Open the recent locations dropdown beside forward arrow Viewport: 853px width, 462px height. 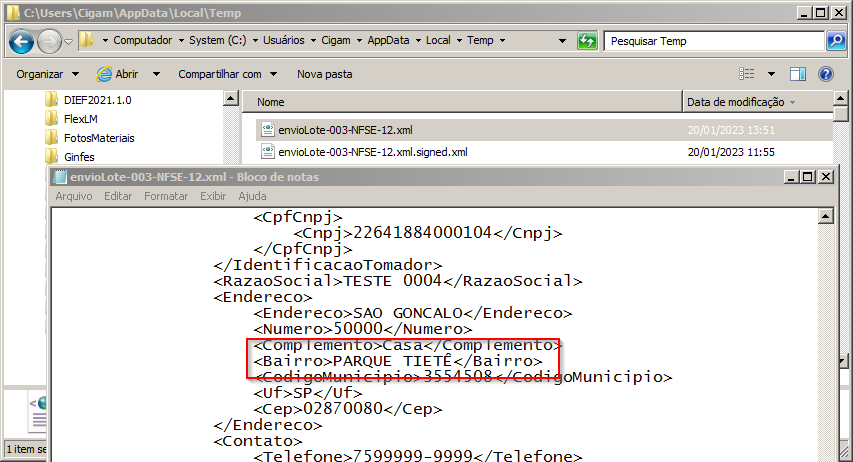[x=69, y=41]
